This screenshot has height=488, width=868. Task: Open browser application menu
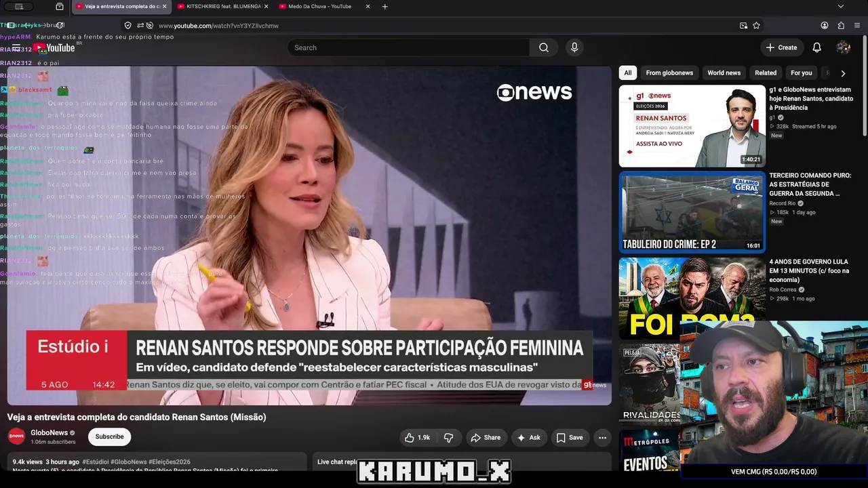(x=857, y=26)
